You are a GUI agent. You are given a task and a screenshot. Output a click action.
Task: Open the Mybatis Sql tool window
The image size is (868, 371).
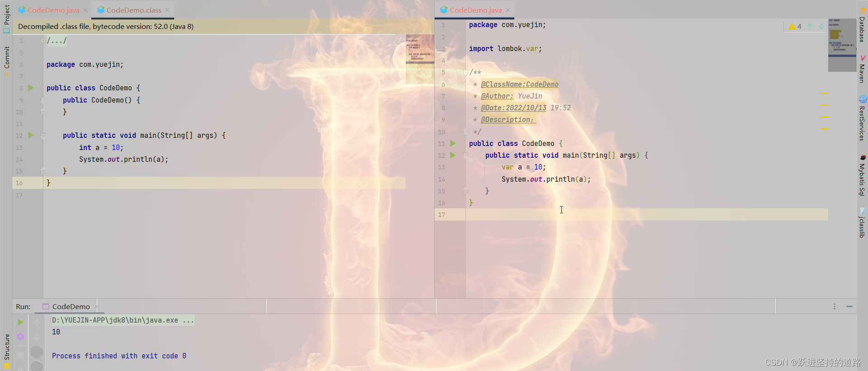(x=862, y=175)
